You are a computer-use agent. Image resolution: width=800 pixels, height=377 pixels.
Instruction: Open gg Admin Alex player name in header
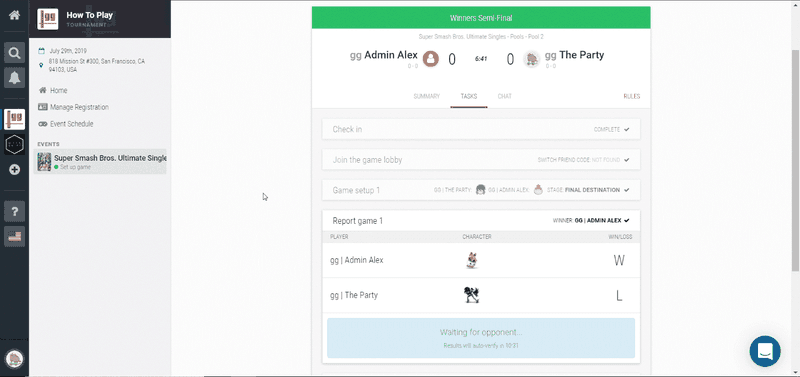coord(384,55)
